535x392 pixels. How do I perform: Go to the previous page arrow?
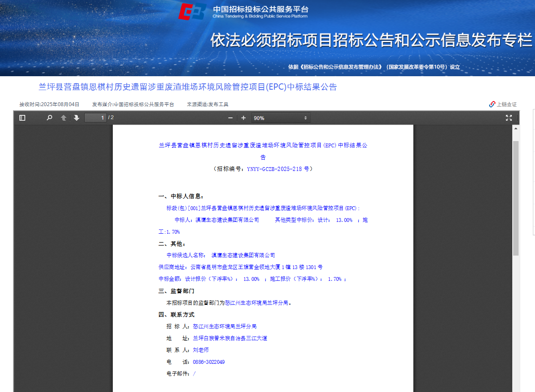pos(63,118)
